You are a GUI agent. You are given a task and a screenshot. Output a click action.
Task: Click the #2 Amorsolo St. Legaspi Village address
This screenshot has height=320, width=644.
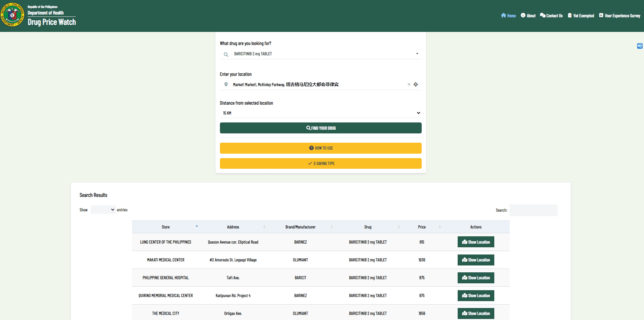[233, 260]
